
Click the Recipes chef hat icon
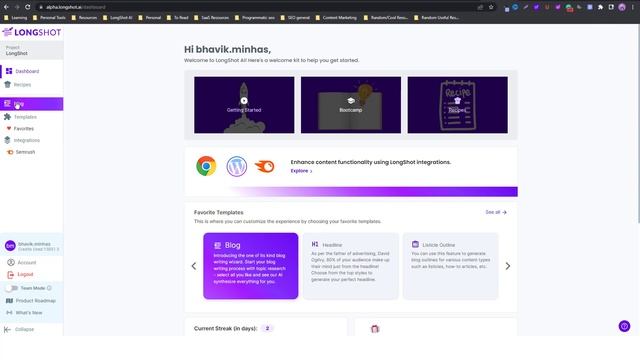(x=7, y=84)
